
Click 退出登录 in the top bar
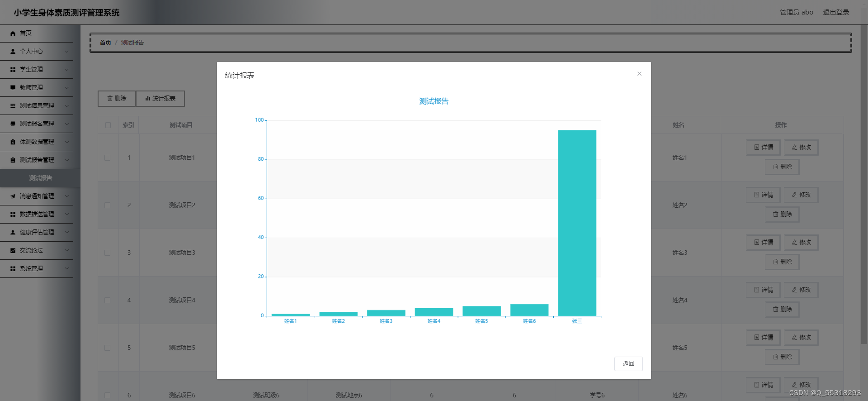pos(836,13)
